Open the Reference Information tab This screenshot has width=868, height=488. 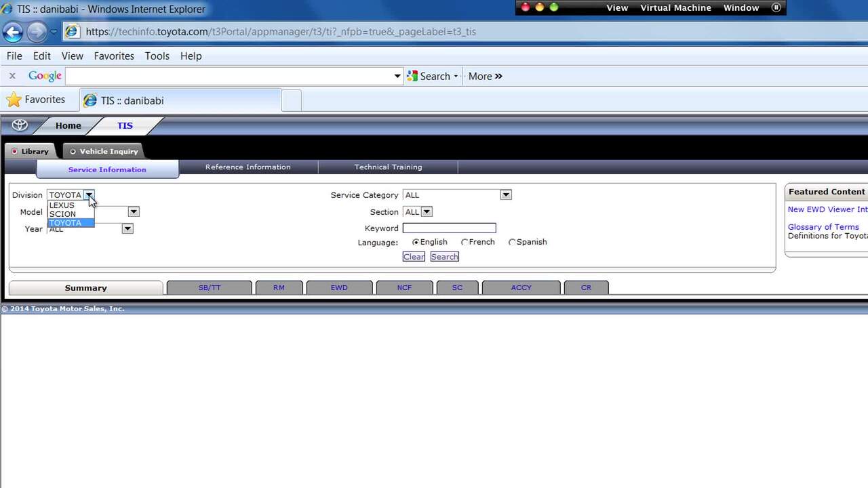[x=248, y=167]
